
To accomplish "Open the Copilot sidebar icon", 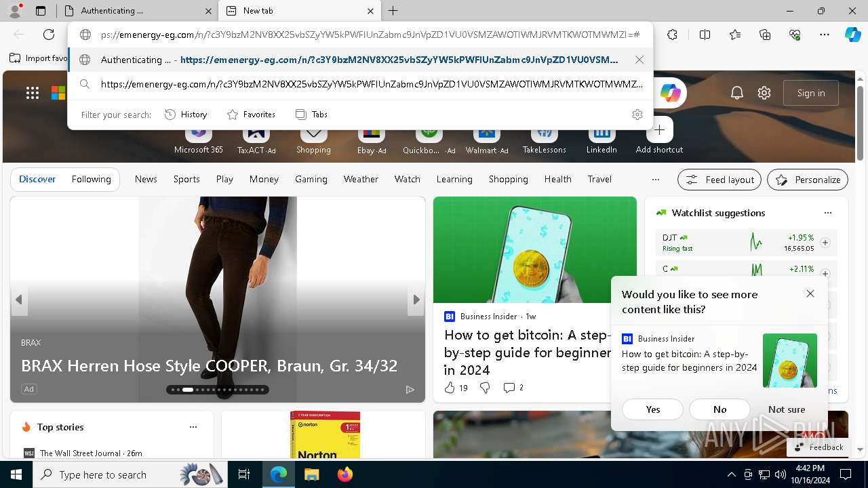I will tap(852, 35).
